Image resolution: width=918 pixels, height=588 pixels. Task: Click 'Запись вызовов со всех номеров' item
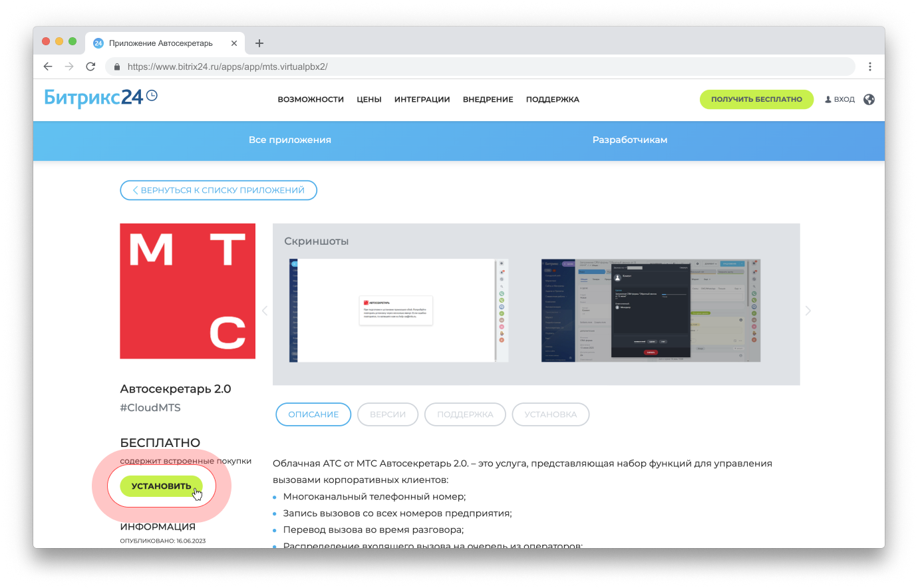tap(397, 514)
